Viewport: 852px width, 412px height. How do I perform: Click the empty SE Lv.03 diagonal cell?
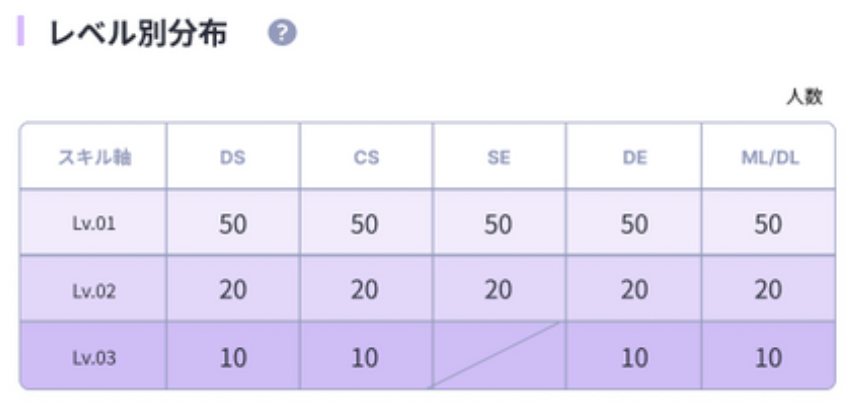(x=498, y=356)
